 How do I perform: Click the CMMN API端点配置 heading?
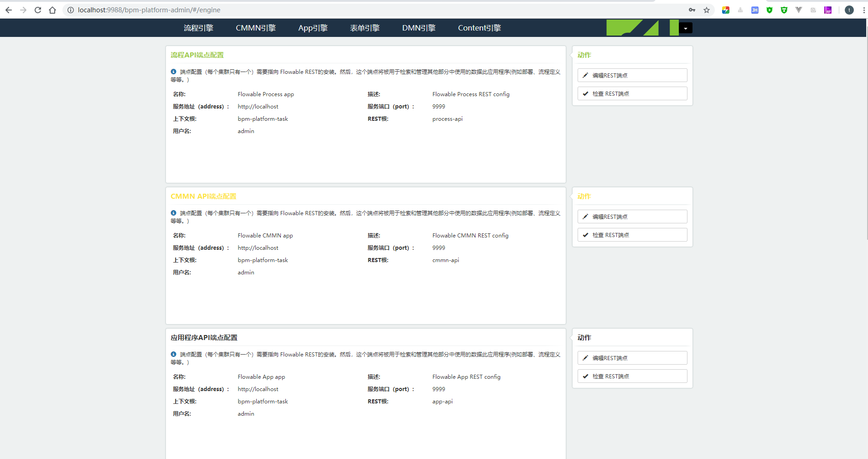click(203, 196)
